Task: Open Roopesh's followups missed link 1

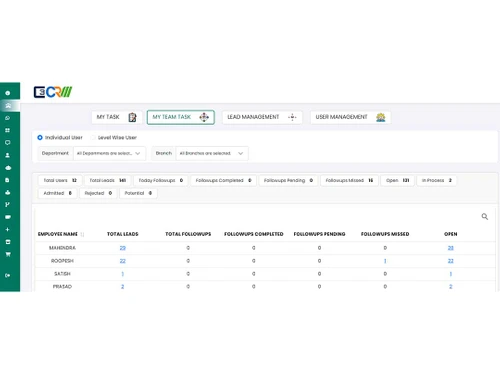Action: [385, 261]
